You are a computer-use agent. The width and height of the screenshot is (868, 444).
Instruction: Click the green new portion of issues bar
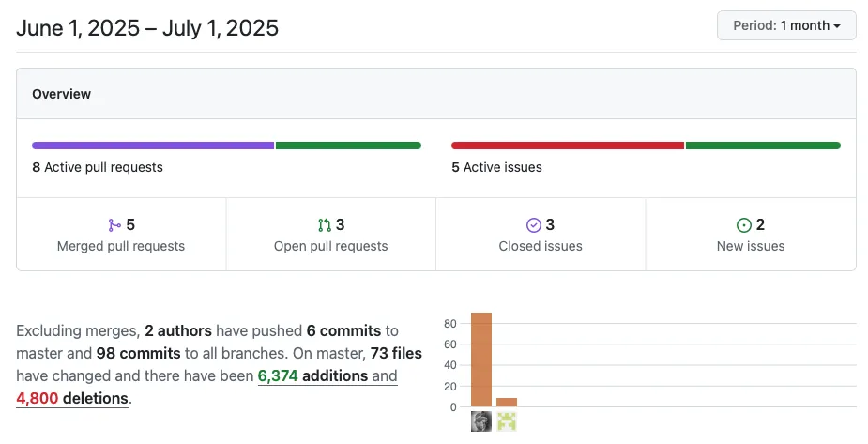coord(764,145)
